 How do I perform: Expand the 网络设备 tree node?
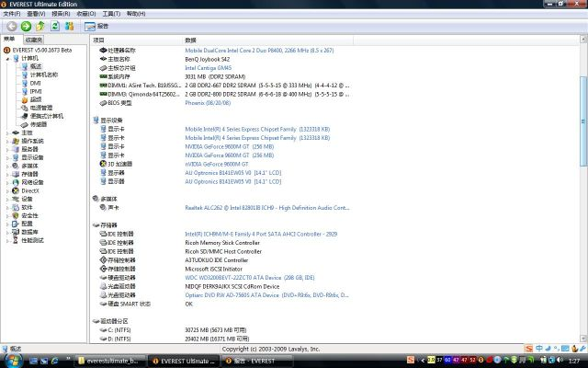7,182
